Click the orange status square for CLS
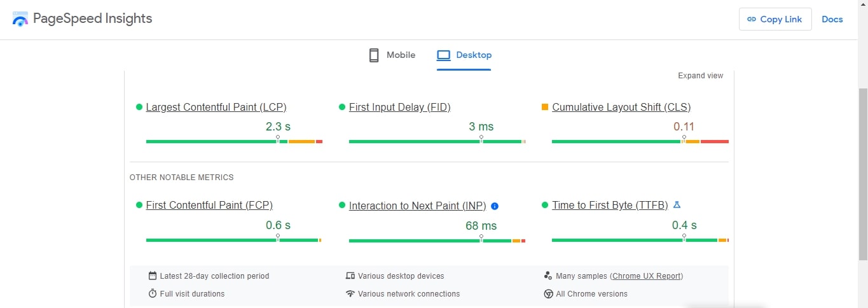 click(x=545, y=107)
